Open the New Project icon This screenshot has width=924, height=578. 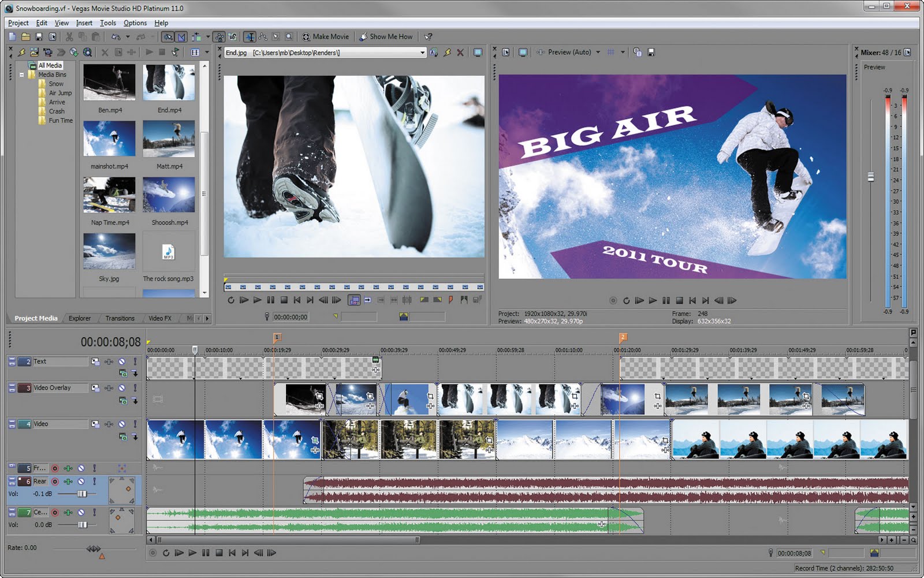[12, 36]
